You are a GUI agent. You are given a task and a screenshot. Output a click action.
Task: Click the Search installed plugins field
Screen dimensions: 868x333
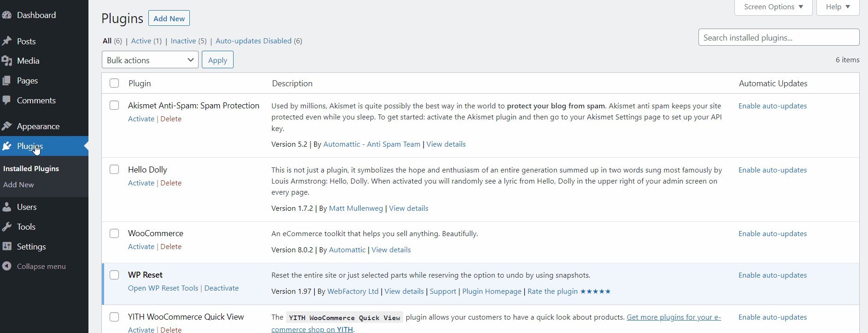point(779,37)
